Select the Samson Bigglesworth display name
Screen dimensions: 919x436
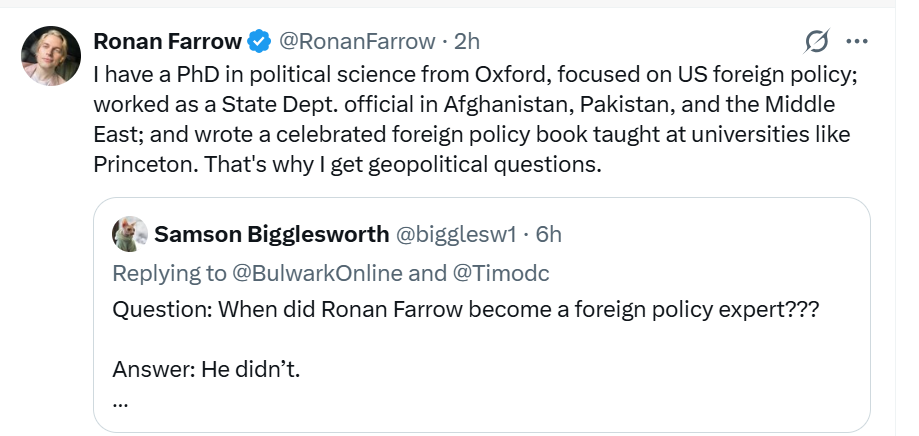pyautogui.click(x=270, y=234)
